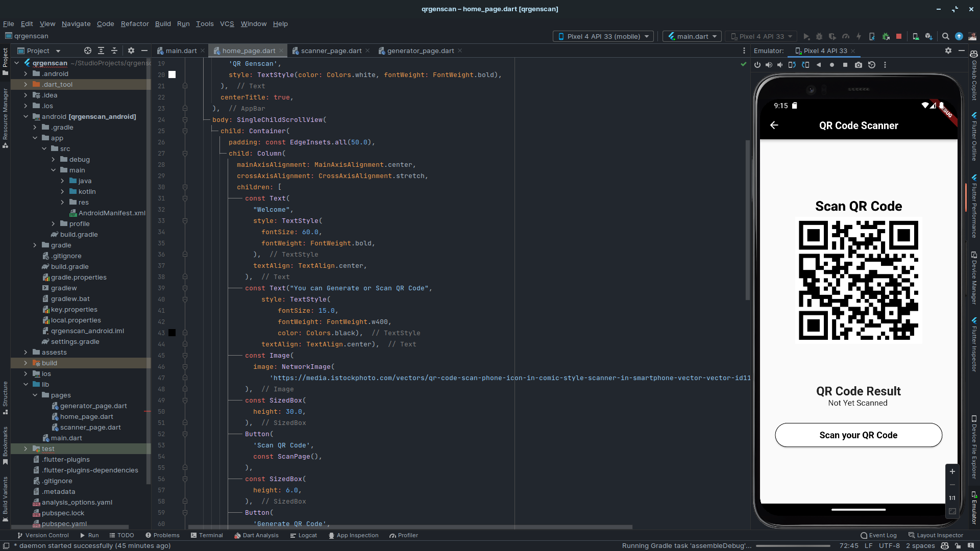Open Search Everywhere magnifier icon
The width and height of the screenshot is (980, 551).
tap(945, 36)
